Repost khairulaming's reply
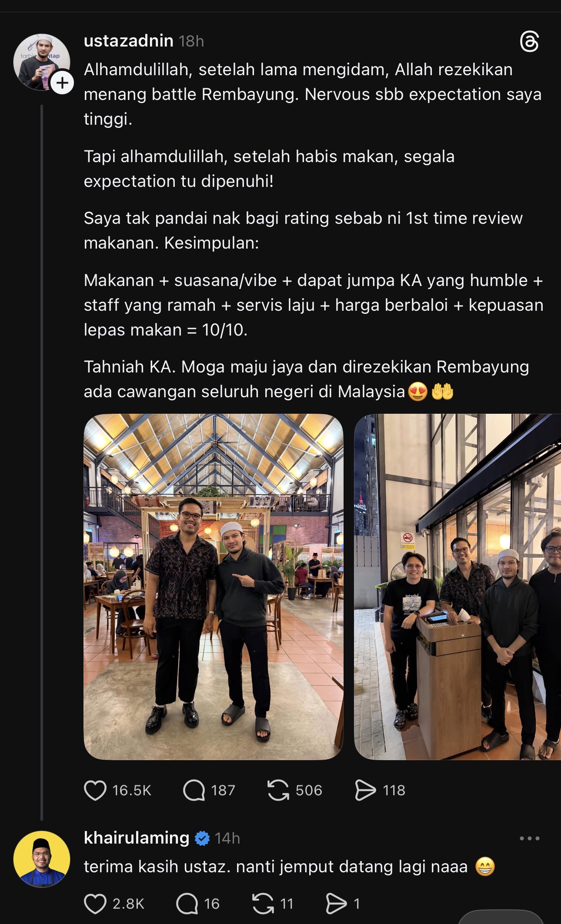561x924 pixels. tap(263, 904)
